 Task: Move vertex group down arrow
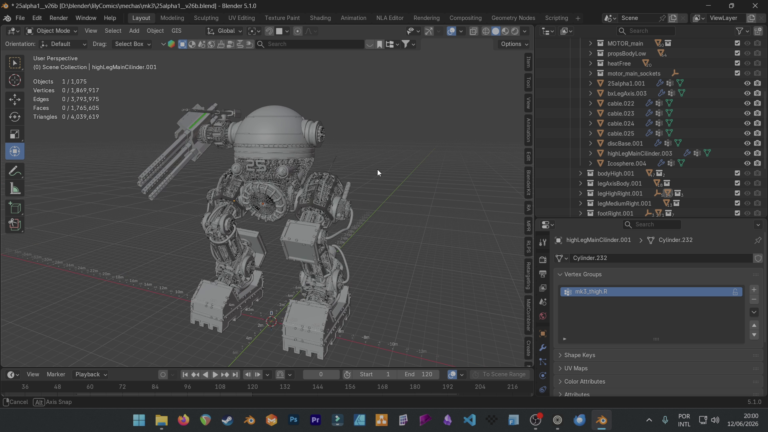pyautogui.click(x=754, y=335)
